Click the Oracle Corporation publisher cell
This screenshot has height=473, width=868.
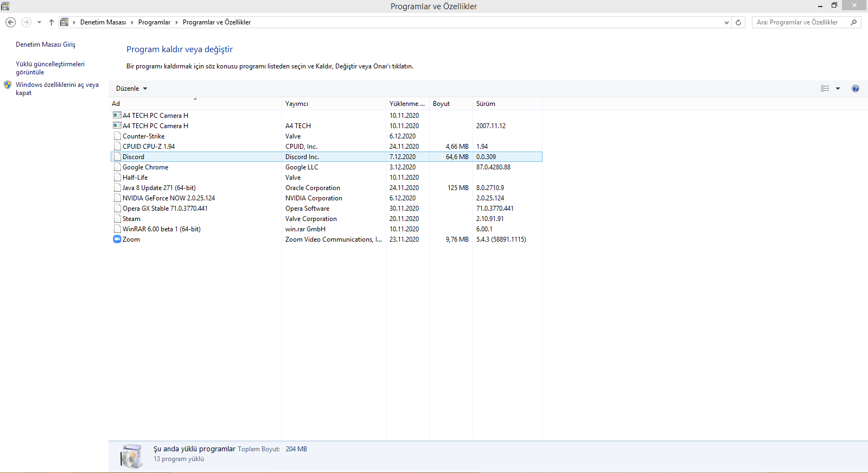pos(312,188)
